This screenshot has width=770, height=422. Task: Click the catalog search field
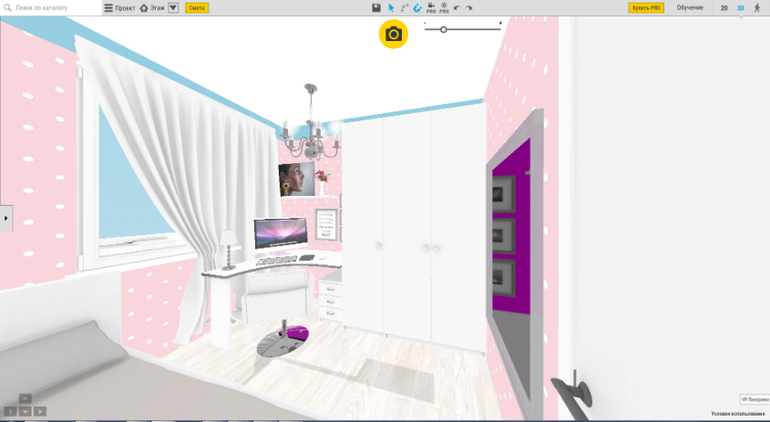pos(55,8)
